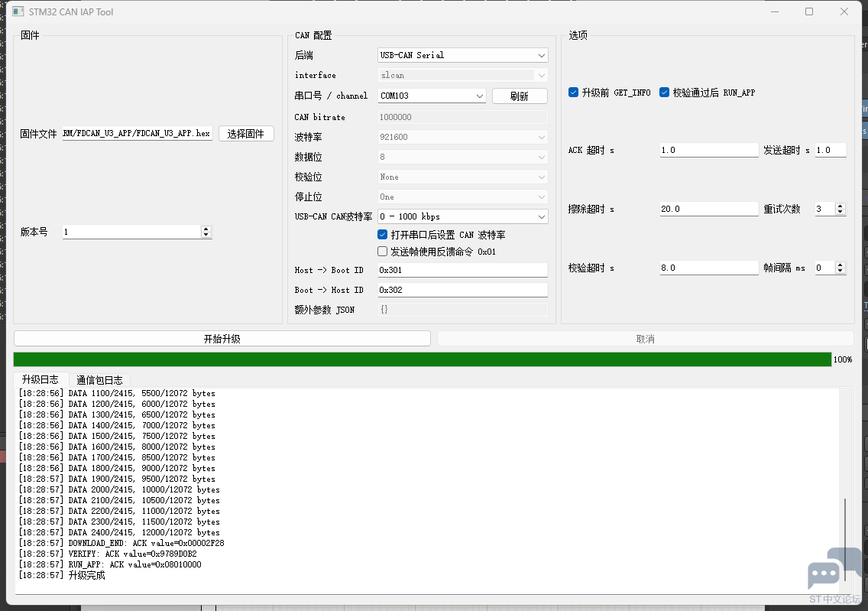Decrease 重试次数 with down arrow
The image size is (868, 611).
tap(840, 212)
